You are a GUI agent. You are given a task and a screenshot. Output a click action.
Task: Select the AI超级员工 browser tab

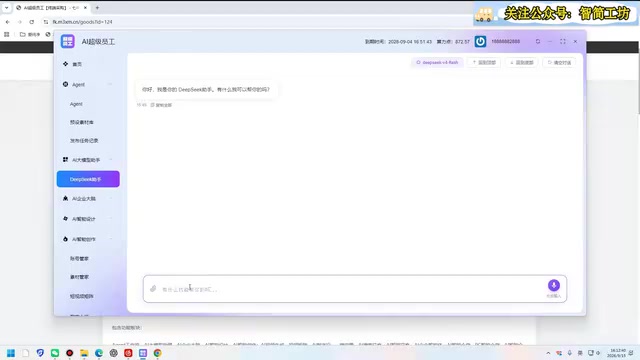click(x=51, y=8)
